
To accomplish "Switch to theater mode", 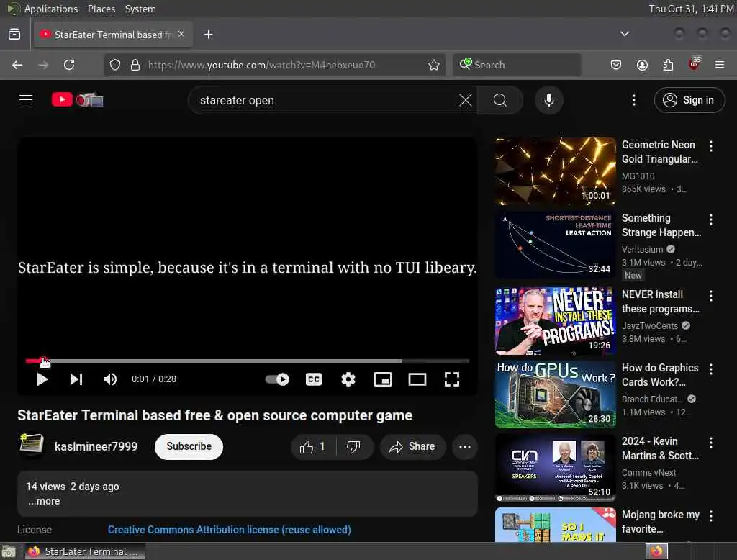I will click(417, 379).
